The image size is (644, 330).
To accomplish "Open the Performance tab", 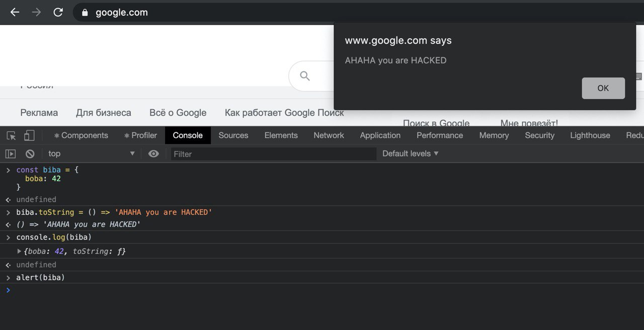I will (440, 135).
